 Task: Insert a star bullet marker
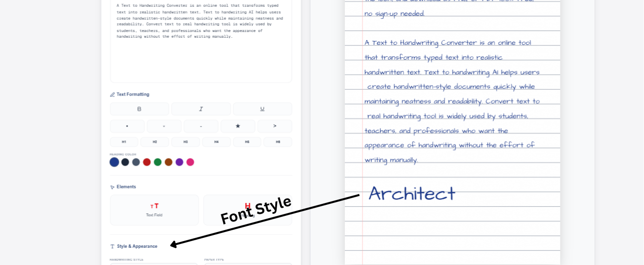click(x=238, y=126)
